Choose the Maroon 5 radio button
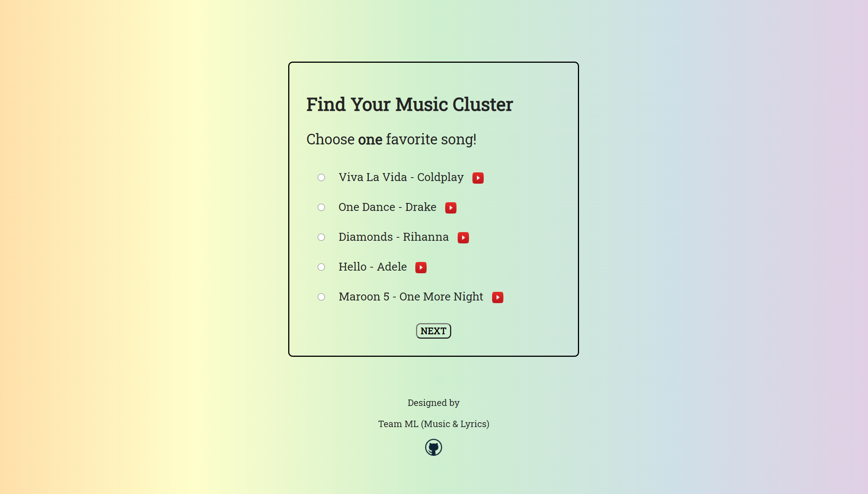 [x=321, y=297]
